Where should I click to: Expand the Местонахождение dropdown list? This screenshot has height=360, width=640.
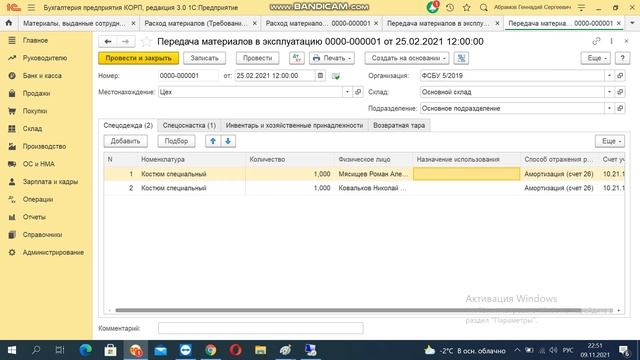pyautogui.click(x=347, y=92)
